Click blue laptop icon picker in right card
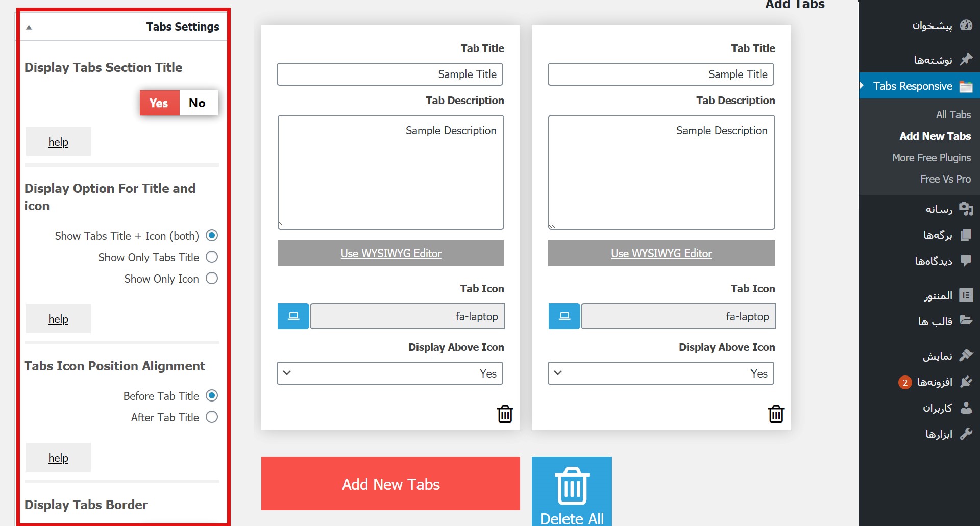 click(564, 316)
